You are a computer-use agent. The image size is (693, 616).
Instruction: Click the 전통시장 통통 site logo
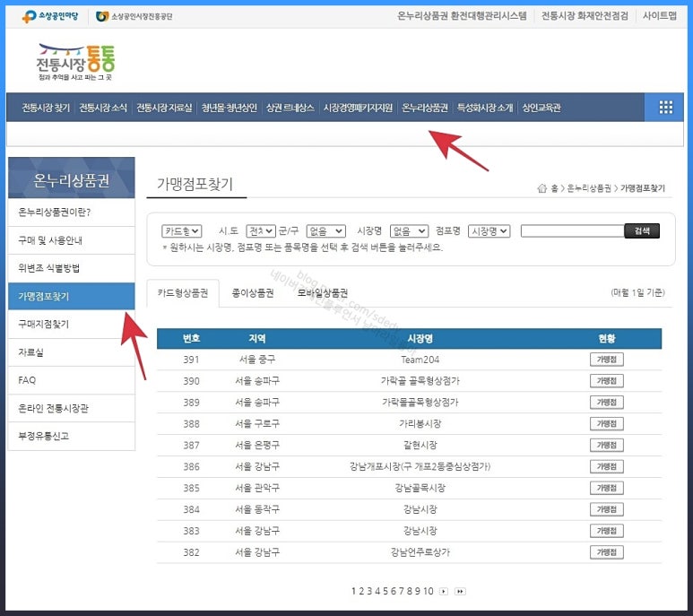pos(75,63)
